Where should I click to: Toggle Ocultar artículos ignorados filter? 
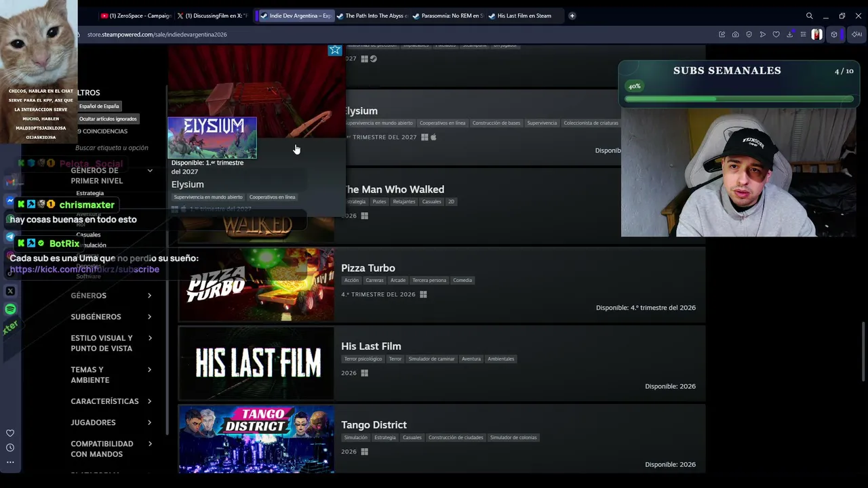click(x=108, y=119)
